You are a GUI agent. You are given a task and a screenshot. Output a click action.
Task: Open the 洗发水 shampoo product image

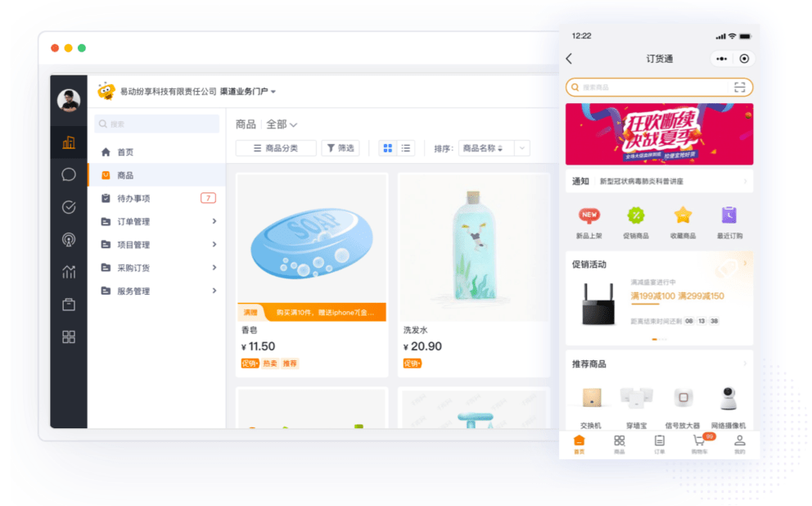pyautogui.click(x=474, y=247)
